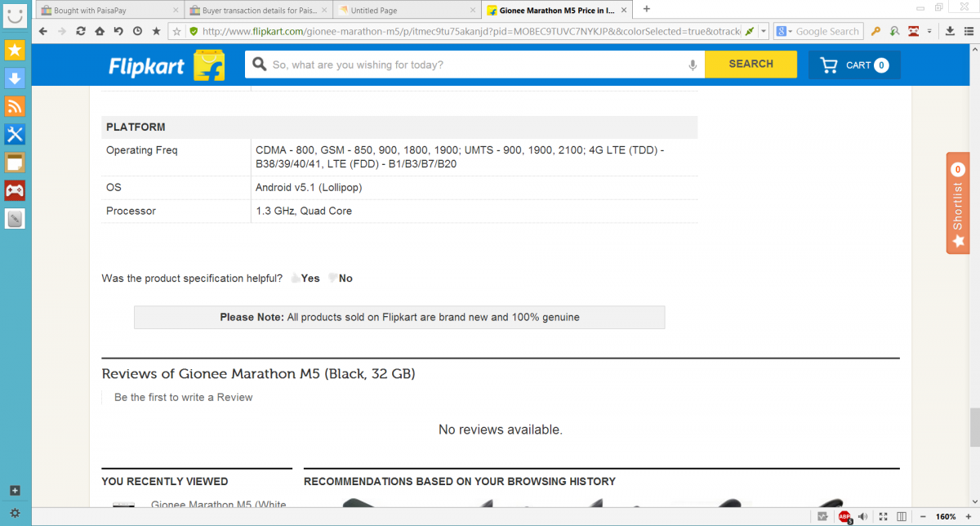The width and height of the screenshot is (980, 526).
Task: Click the 160% zoom level
Action: [x=946, y=516]
